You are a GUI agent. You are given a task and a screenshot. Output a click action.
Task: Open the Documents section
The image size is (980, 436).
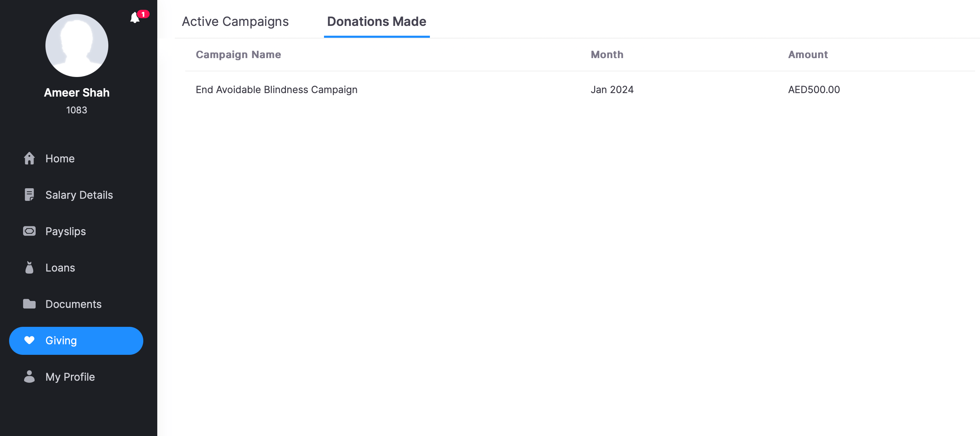click(73, 304)
